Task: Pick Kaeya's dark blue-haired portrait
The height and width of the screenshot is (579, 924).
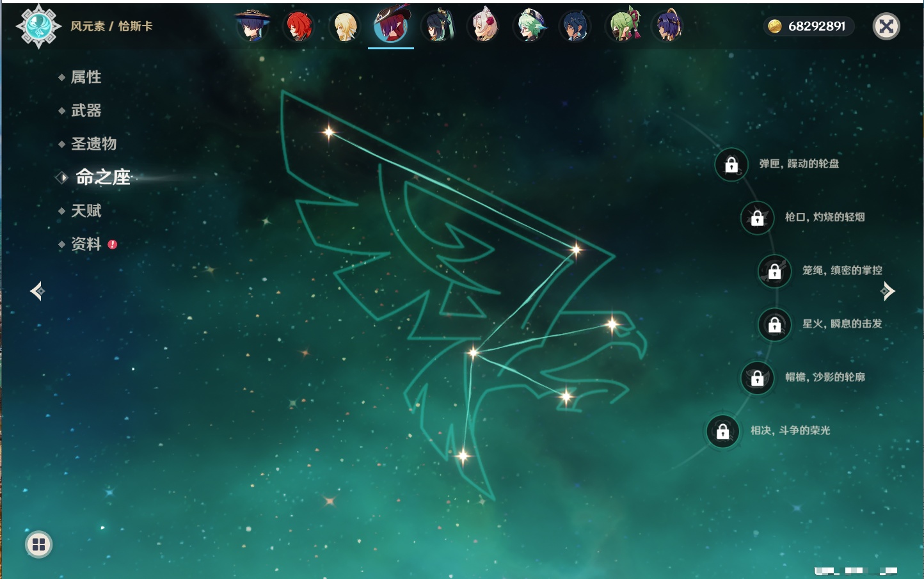Action: pyautogui.click(x=575, y=27)
